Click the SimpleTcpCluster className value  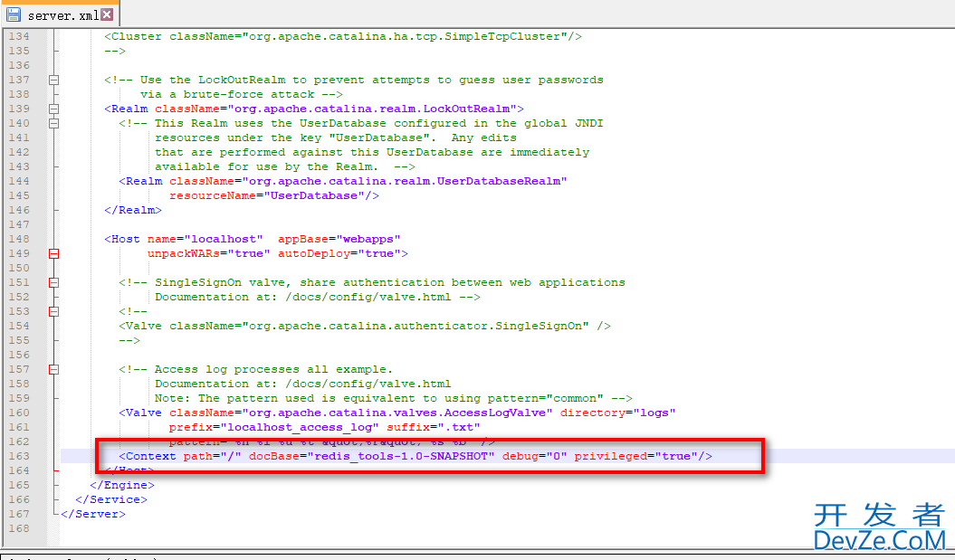(x=405, y=36)
